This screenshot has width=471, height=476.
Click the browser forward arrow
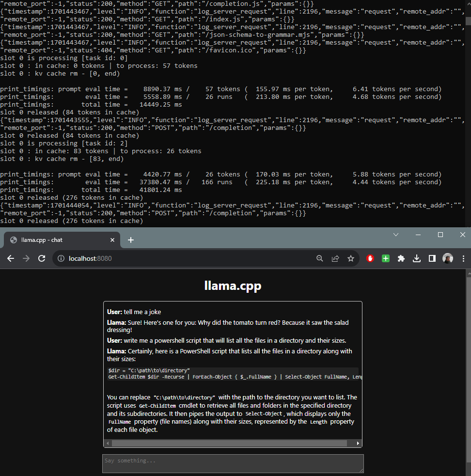tap(26, 258)
